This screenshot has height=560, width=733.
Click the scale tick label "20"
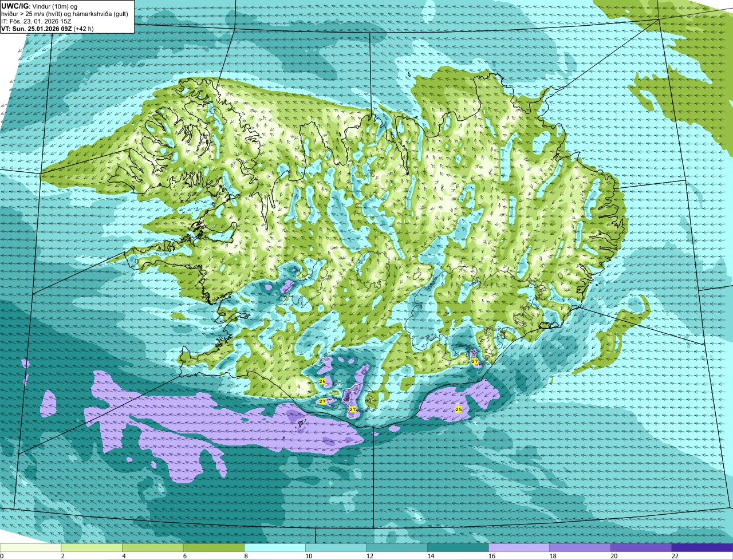coord(614,556)
